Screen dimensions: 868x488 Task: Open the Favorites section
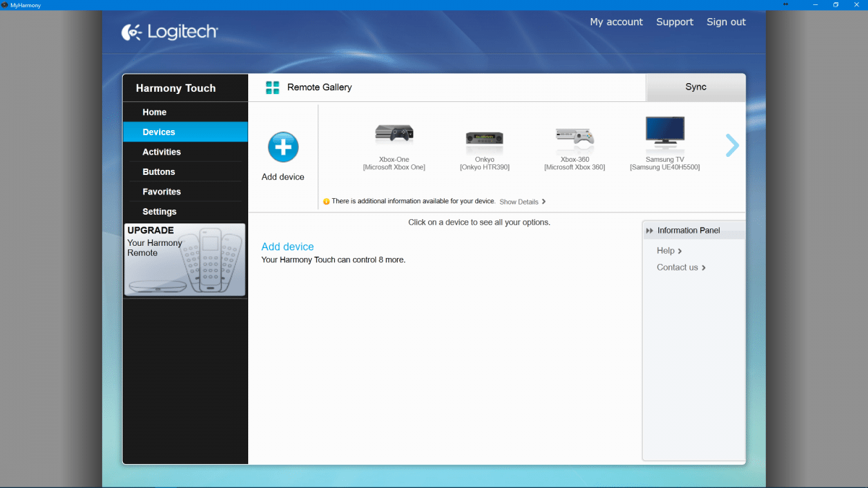[185, 192]
